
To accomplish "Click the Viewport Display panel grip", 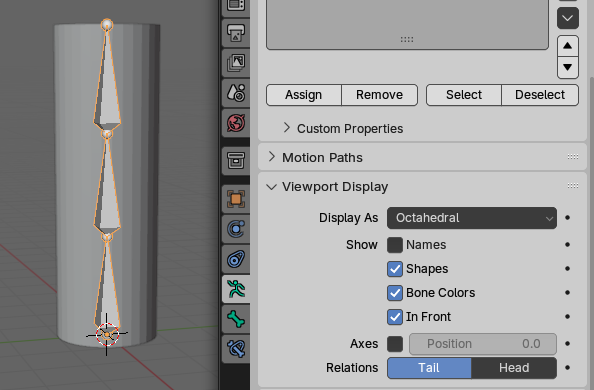I will pos(573,186).
